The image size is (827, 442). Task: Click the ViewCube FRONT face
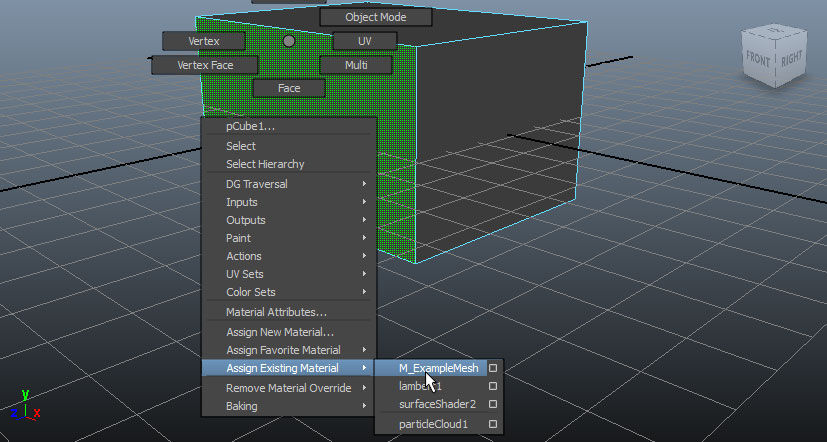coord(757,59)
